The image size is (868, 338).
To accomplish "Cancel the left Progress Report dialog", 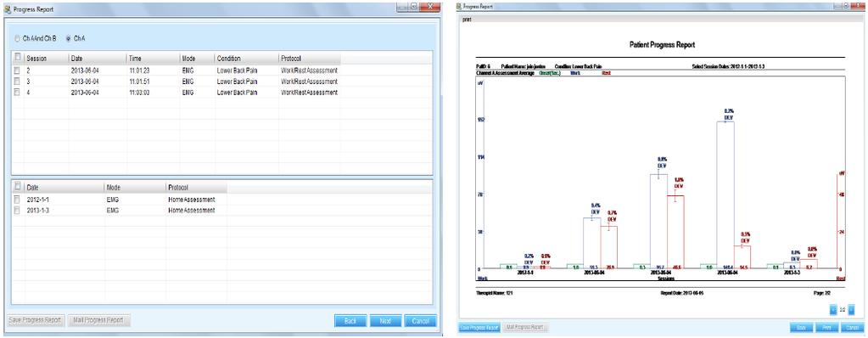I will click(421, 321).
